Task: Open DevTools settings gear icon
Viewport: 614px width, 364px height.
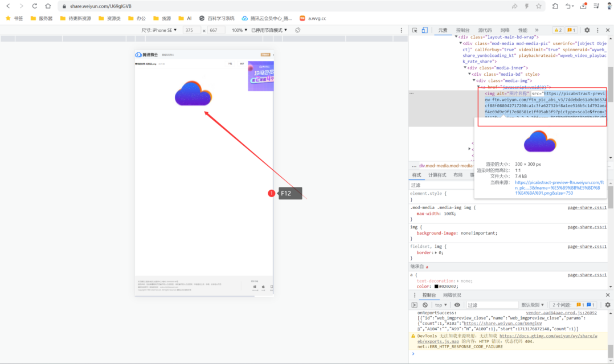Action: tap(587, 30)
